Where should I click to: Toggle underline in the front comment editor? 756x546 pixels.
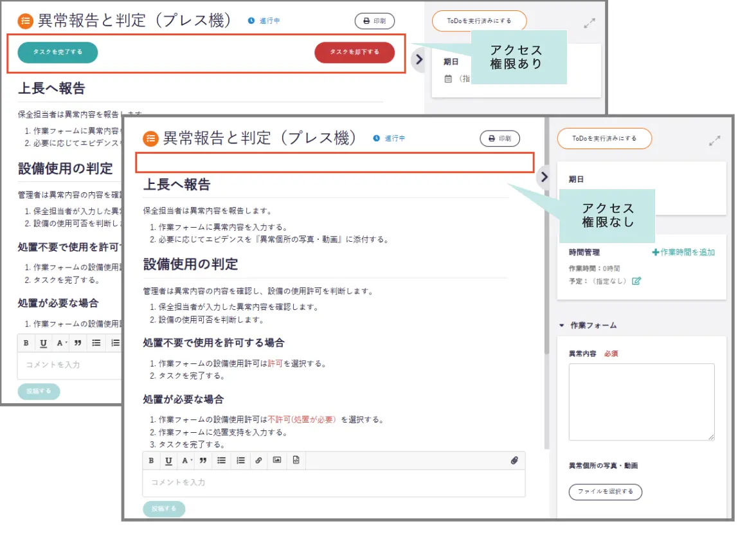(x=168, y=460)
